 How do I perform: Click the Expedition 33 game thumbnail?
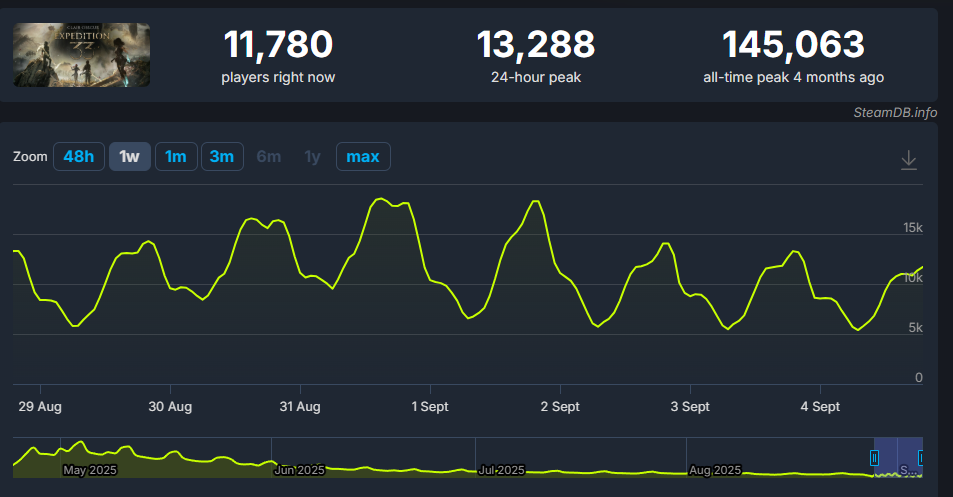point(82,55)
